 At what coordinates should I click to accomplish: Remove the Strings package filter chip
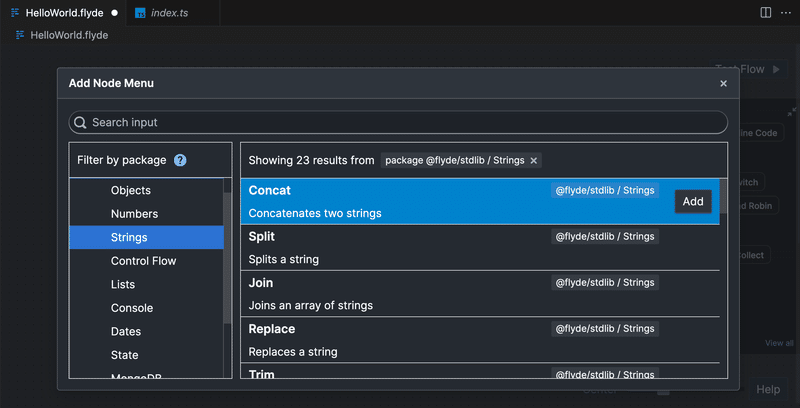tap(534, 160)
